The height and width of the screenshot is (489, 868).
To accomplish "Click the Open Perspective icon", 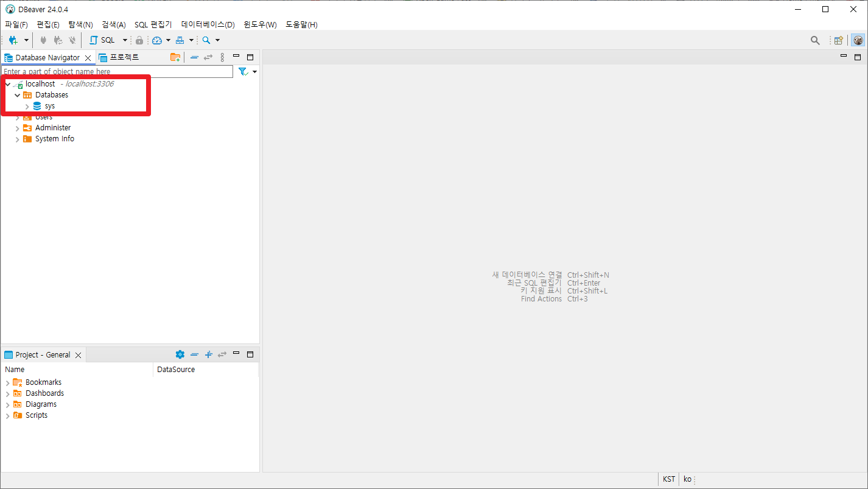I will click(839, 40).
